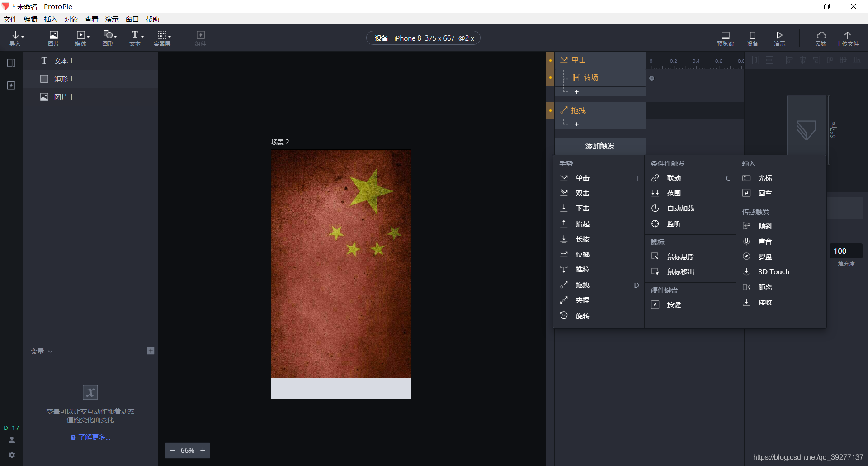Choose 接收 receive trigger
Viewport: 868px width, 466px height.
782,302
